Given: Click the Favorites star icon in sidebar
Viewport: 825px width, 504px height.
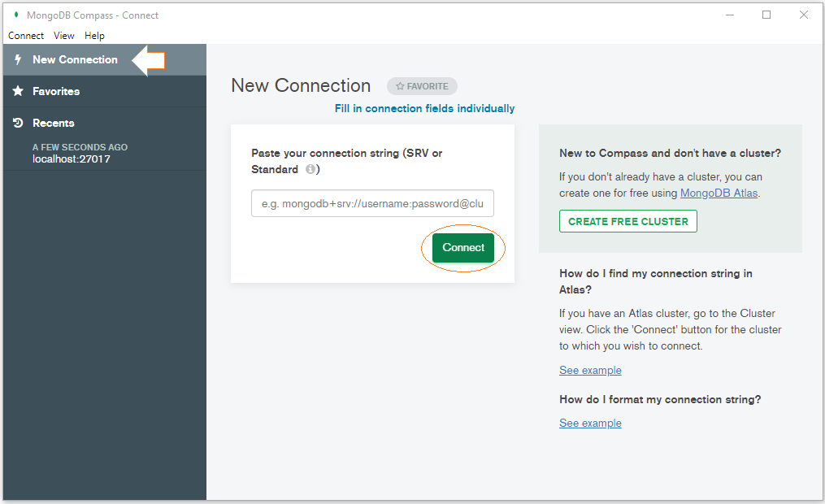Looking at the screenshot, I should point(18,91).
